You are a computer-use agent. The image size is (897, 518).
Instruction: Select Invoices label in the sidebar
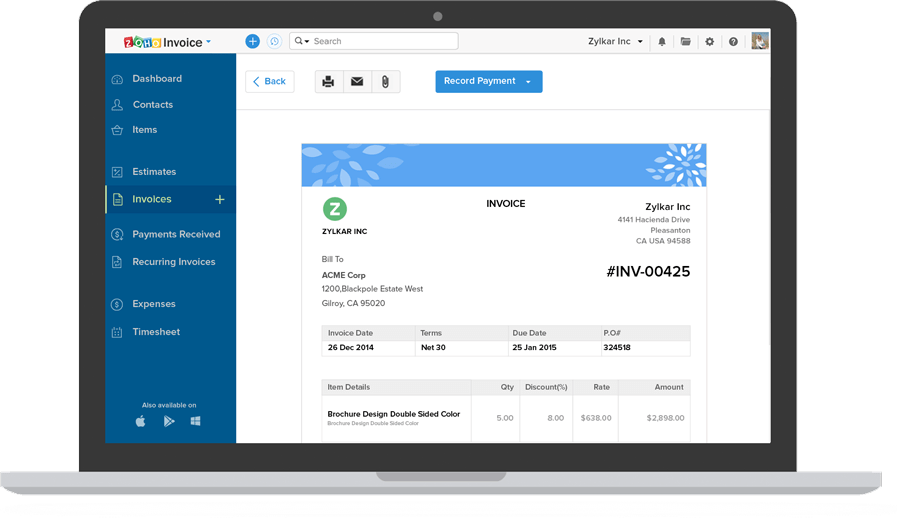(152, 199)
